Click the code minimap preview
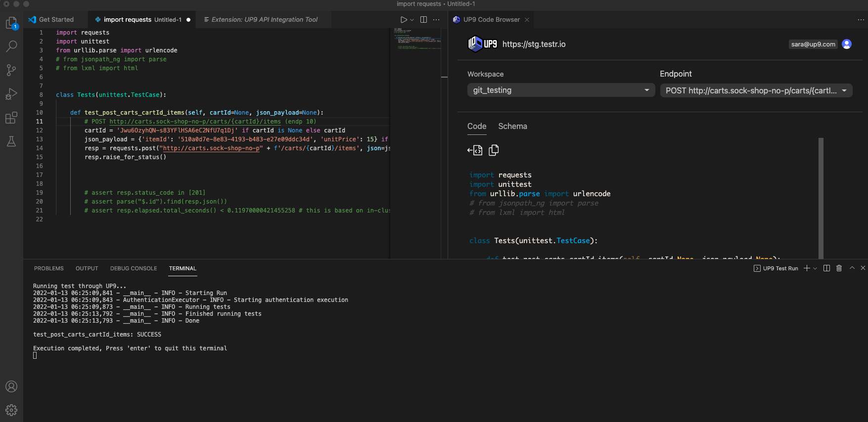The height and width of the screenshot is (422, 868). pyautogui.click(x=417, y=39)
